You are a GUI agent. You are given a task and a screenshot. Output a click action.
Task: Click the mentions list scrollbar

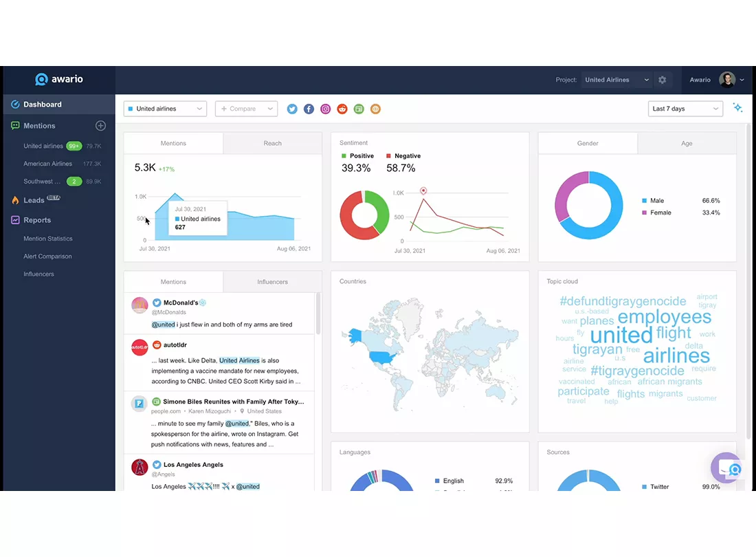(318, 314)
